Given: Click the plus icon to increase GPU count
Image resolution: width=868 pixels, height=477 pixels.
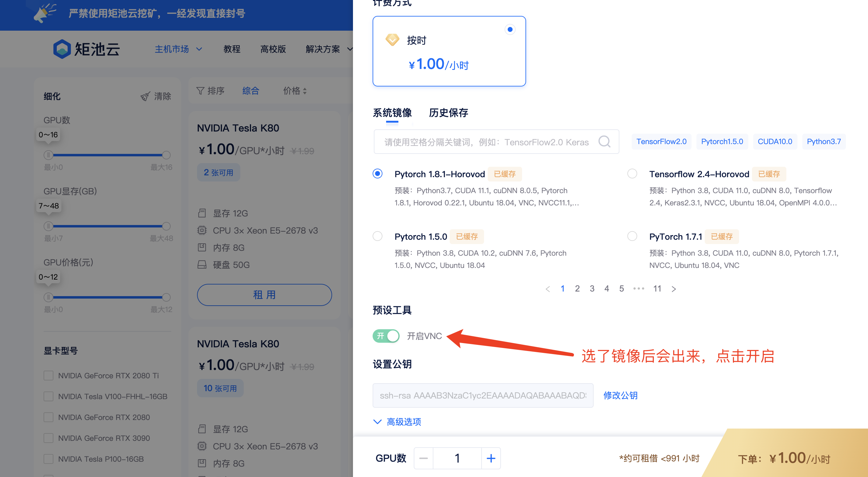Looking at the screenshot, I should [x=490, y=458].
